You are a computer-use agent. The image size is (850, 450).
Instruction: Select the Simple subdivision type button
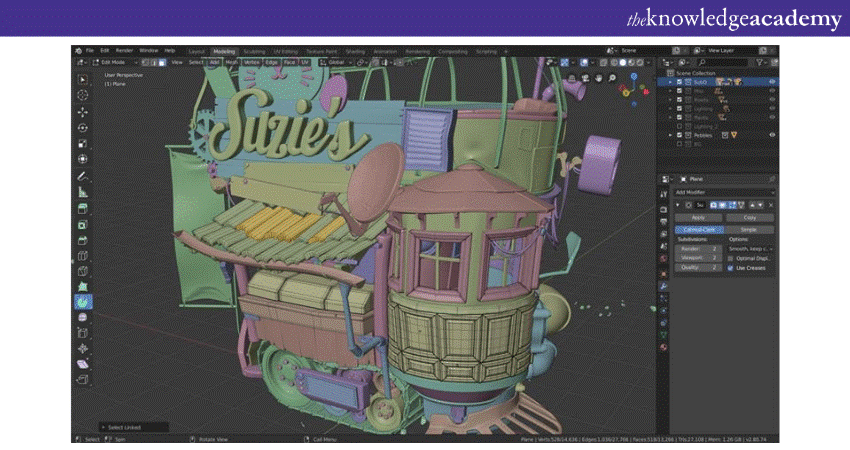click(749, 229)
